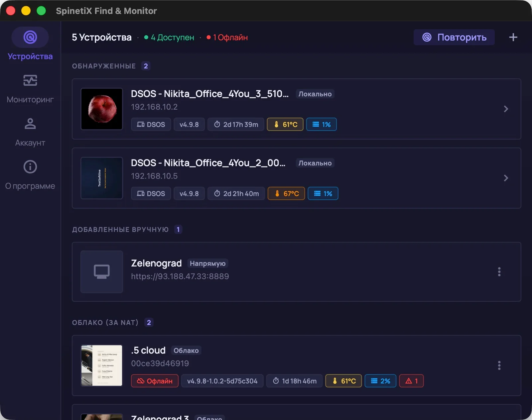Expand the 192.168.10.5 device chevron
532x420 pixels.
tap(506, 178)
